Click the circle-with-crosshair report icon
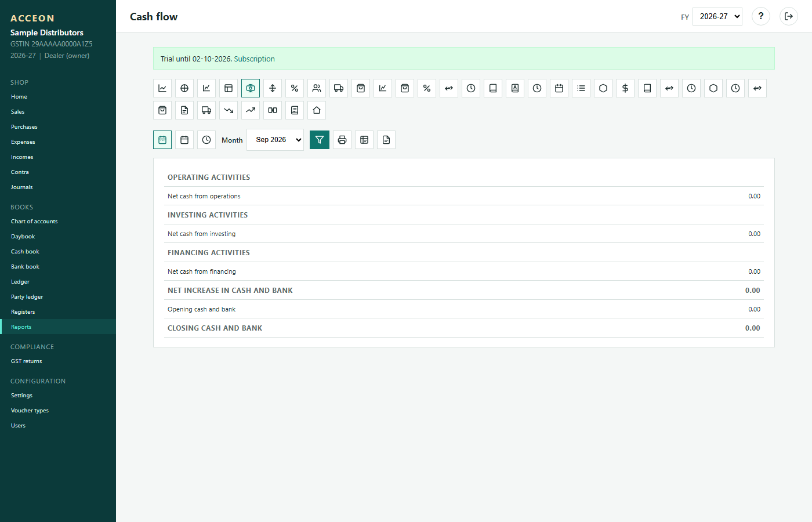Image resolution: width=812 pixels, height=522 pixels. click(184, 88)
